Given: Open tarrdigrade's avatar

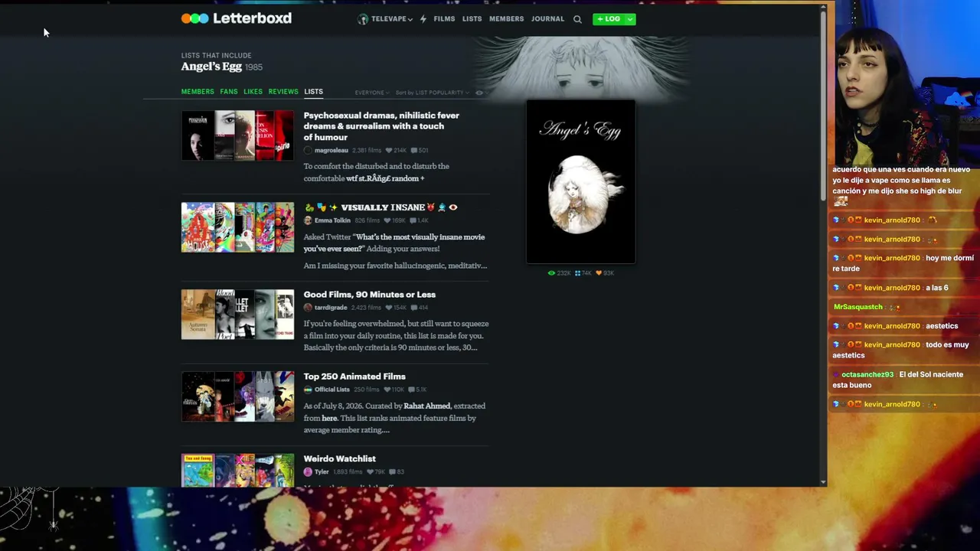Looking at the screenshot, I should coord(308,308).
